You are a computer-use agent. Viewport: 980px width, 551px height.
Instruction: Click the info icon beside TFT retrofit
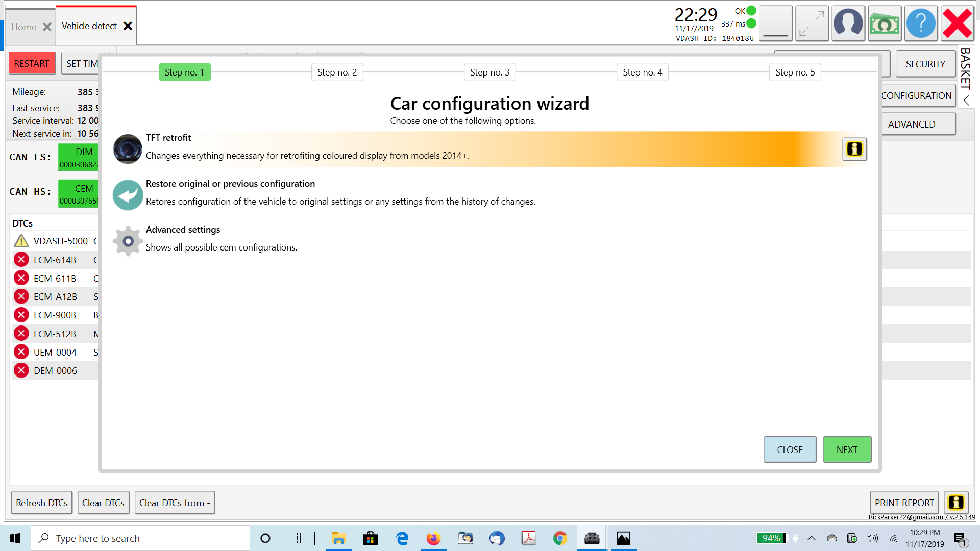pyautogui.click(x=854, y=149)
